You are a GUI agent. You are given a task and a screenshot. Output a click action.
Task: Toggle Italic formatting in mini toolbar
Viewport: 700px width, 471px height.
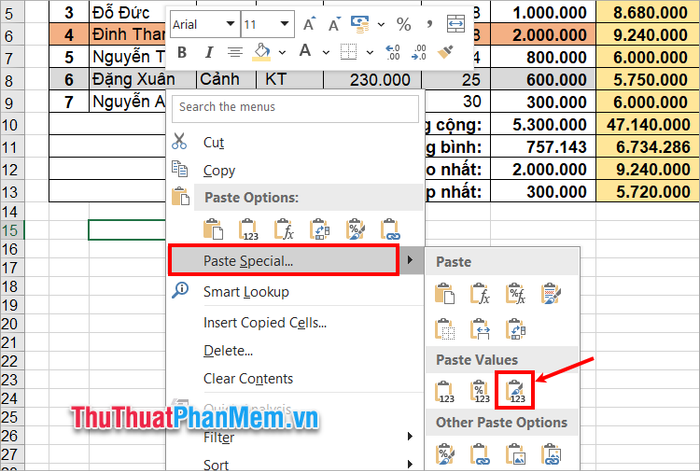[x=208, y=52]
